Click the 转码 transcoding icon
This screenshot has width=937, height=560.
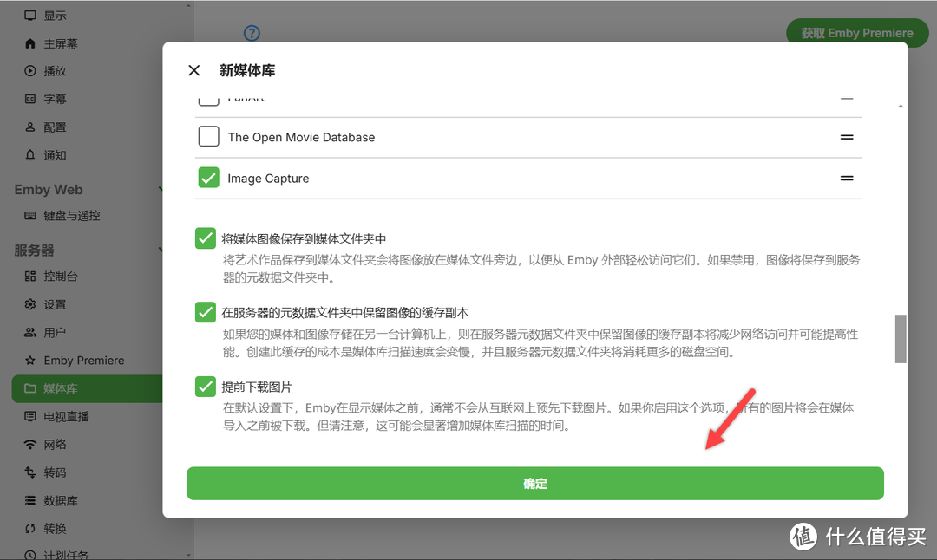tap(29, 472)
